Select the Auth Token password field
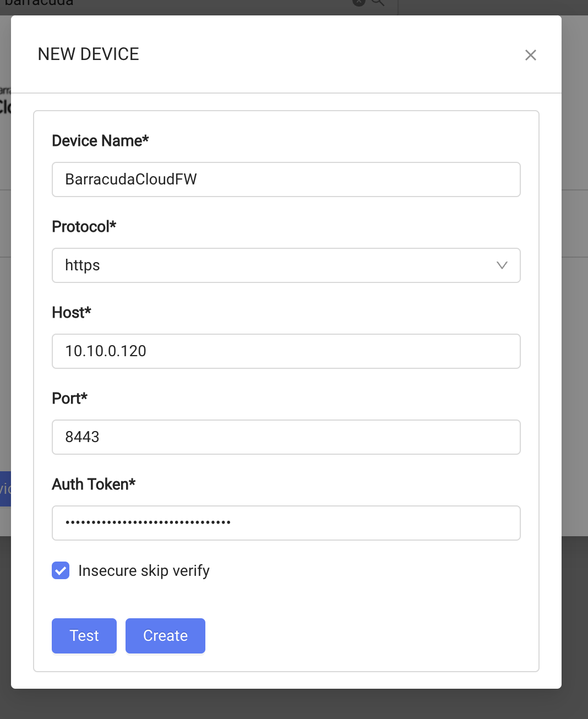The image size is (588, 719). click(x=286, y=523)
